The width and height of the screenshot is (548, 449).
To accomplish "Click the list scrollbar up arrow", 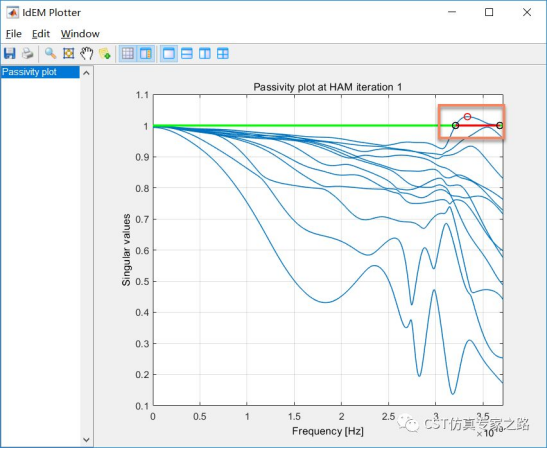I will tap(86, 73).
